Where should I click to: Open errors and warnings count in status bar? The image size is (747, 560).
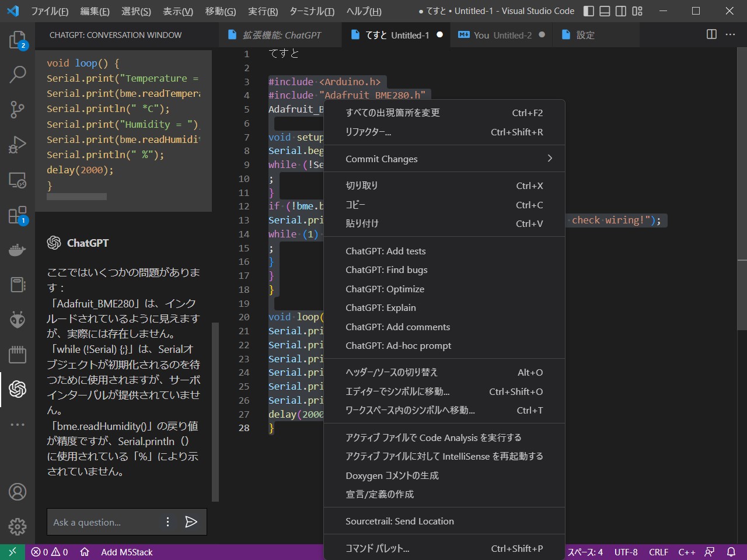pyautogui.click(x=50, y=552)
